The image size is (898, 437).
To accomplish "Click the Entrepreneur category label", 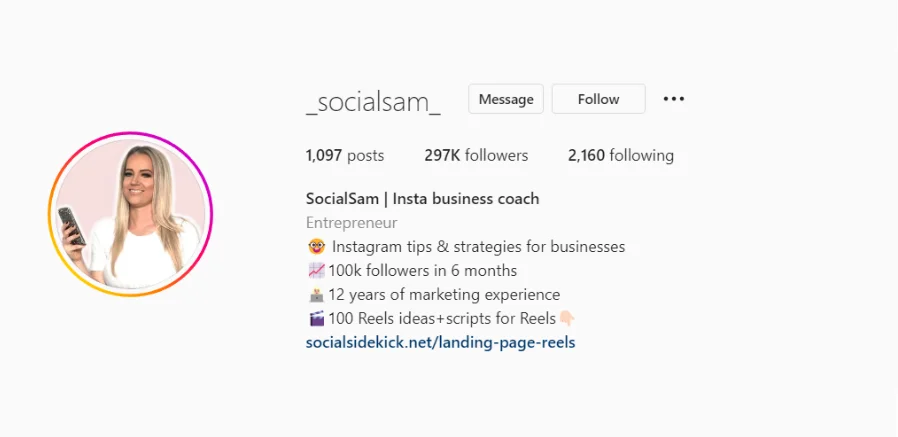I will point(352,223).
